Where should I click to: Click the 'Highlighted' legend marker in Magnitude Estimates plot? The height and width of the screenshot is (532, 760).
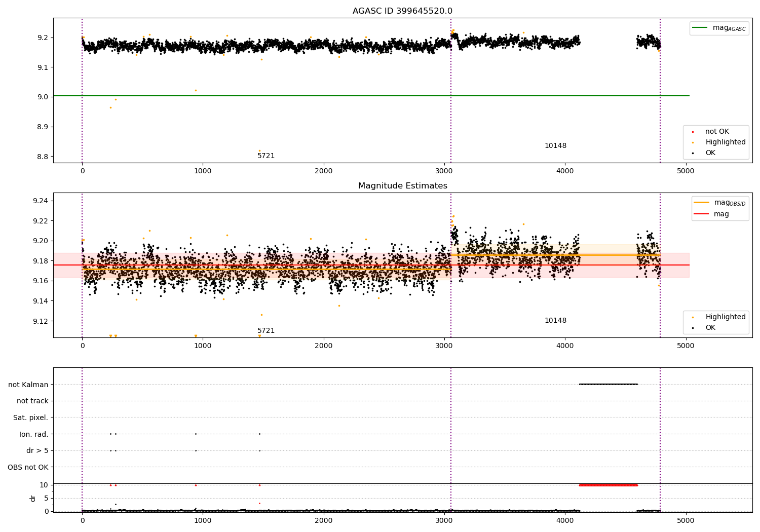(x=693, y=317)
